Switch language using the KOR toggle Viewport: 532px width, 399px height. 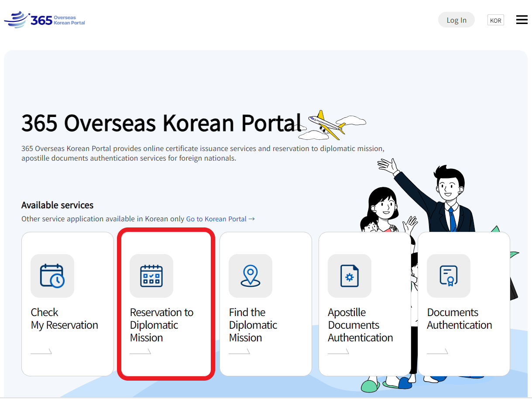point(495,20)
